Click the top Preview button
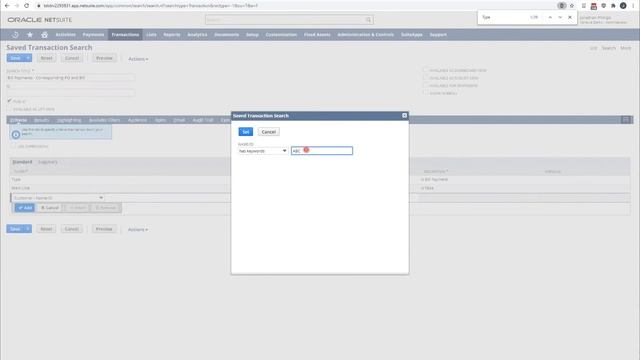The height and width of the screenshot is (360, 640). coord(104,58)
